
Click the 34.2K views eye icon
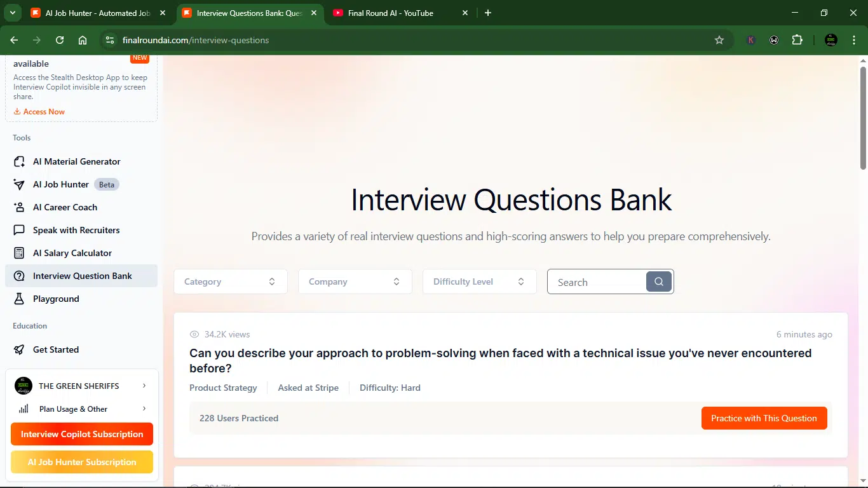pyautogui.click(x=194, y=334)
